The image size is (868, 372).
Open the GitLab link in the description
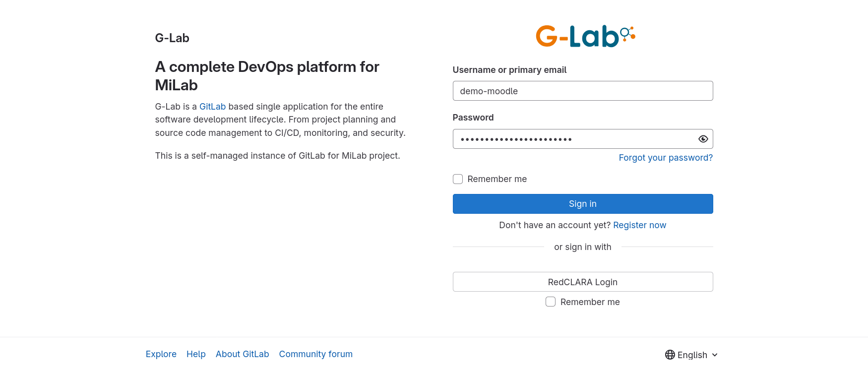pyautogui.click(x=212, y=107)
